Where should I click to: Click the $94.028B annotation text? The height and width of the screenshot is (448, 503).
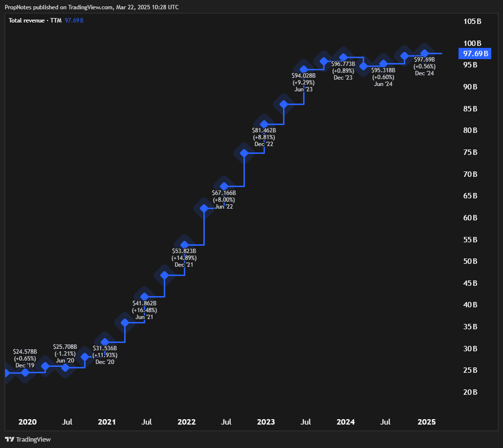(x=303, y=76)
